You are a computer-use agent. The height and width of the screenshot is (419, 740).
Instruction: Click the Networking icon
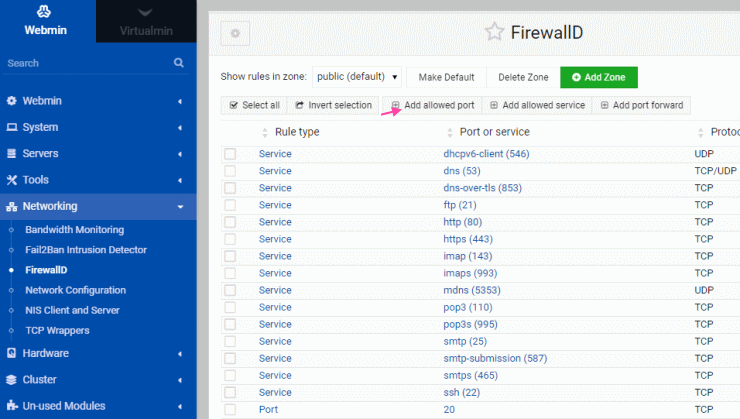coord(11,206)
